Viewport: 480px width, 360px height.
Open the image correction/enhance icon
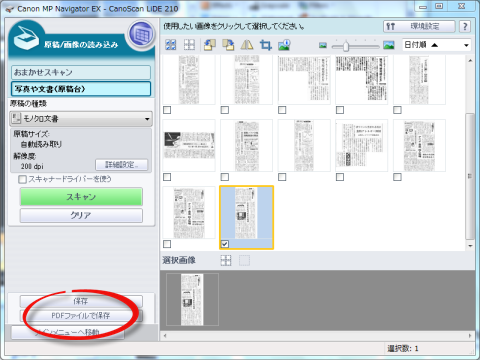click(x=284, y=45)
